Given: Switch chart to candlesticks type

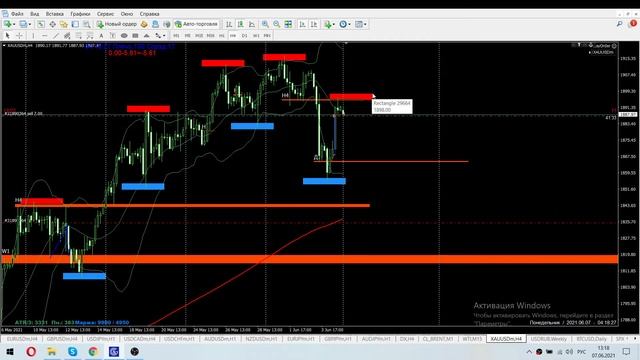Looking at the screenshot, I should [x=240, y=24].
